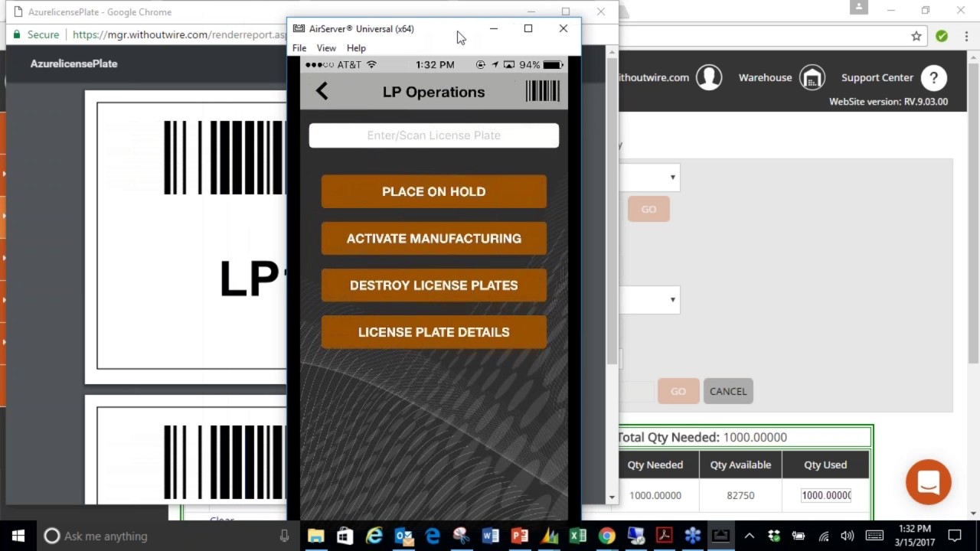Screen dimensions: 980x551
Task: Open Adobe Acrobat from the taskbar
Action: [664, 536]
